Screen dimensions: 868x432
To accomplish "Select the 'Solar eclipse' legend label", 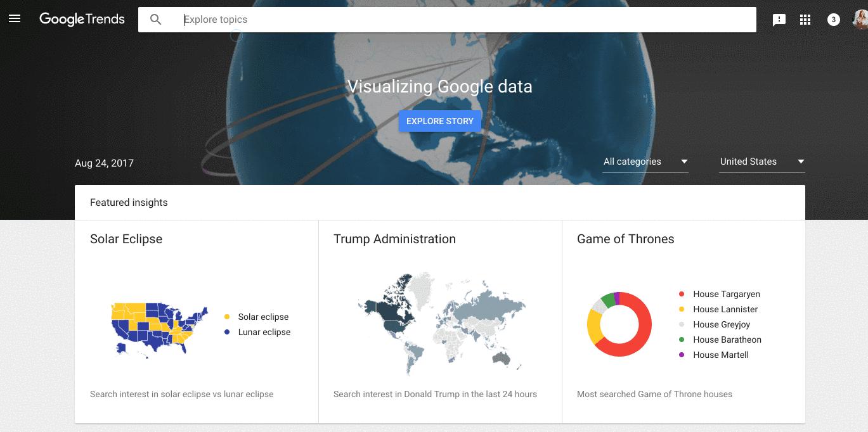I will pos(263,317).
